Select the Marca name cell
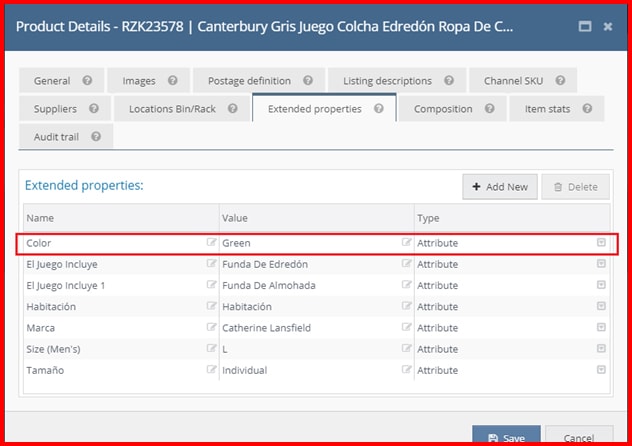The width and height of the screenshot is (632, 446). 121,328
